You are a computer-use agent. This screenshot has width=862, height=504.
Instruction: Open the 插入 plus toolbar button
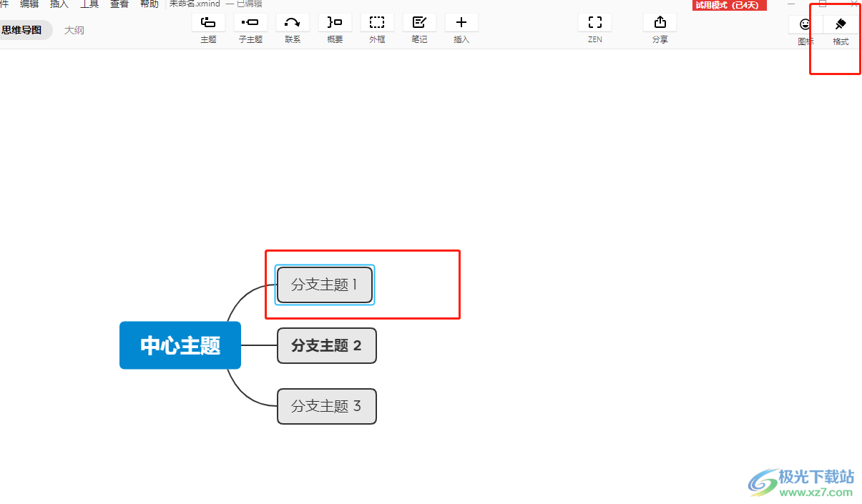tap(461, 23)
